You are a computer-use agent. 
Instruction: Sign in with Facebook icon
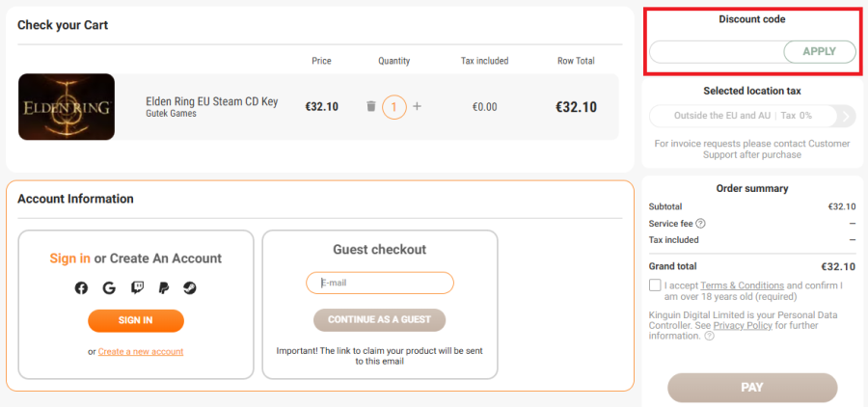pos(81,287)
